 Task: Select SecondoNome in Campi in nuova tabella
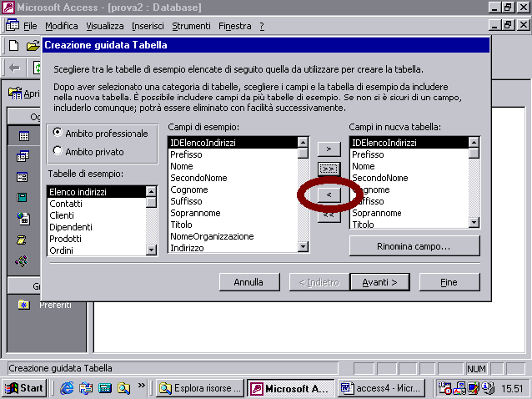point(409,178)
